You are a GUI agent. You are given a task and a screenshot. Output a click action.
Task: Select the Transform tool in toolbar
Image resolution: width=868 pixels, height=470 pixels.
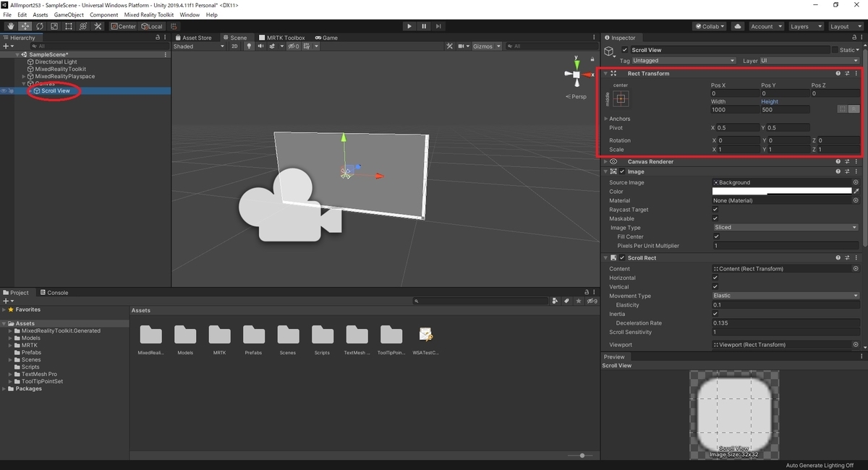tap(83, 27)
